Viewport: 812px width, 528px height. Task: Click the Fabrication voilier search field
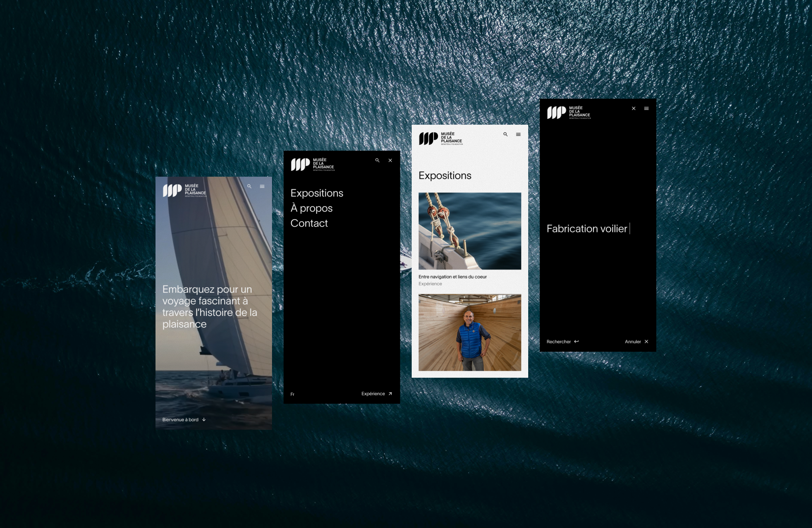point(587,229)
